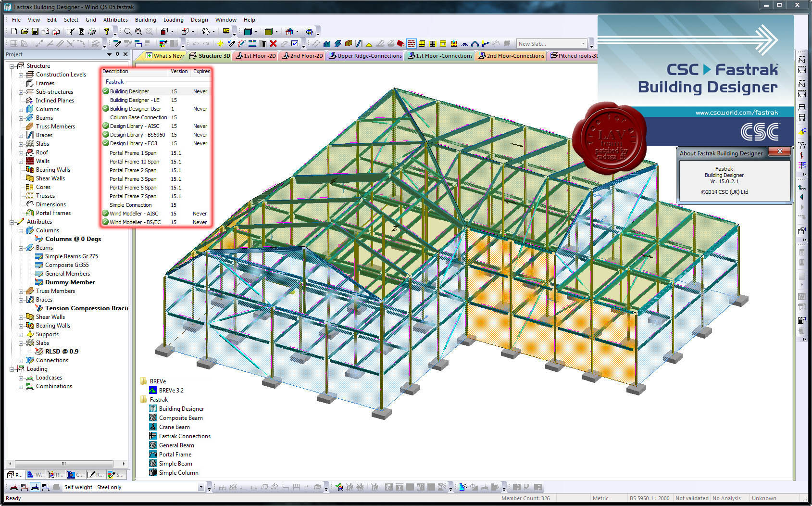Select Portal Frames in Structure tree
812x506 pixels.
pyautogui.click(x=53, y=213)
